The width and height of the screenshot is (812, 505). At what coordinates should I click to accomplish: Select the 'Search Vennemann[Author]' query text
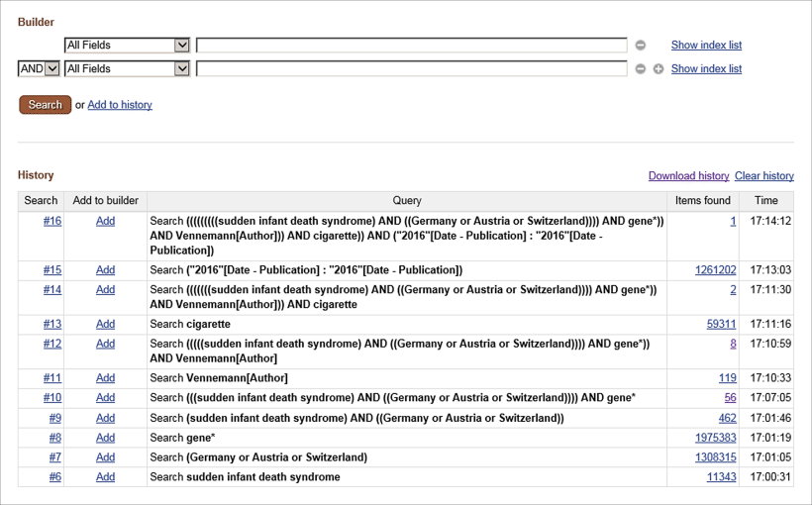pyautogui.click(x=219, y=378)
